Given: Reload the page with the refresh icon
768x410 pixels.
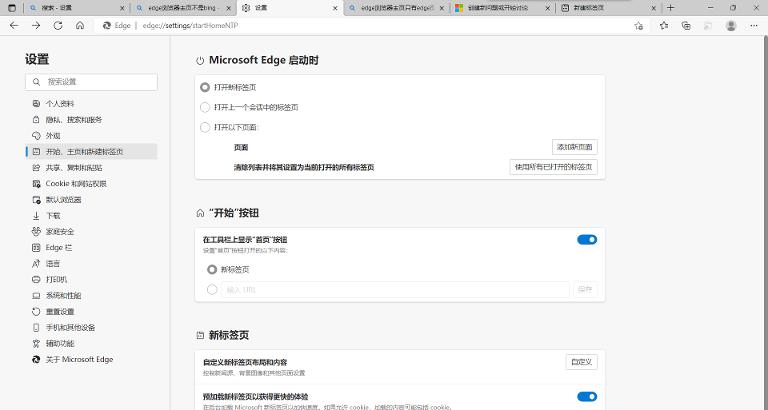Looking at the screenshot, I should 58,25.
